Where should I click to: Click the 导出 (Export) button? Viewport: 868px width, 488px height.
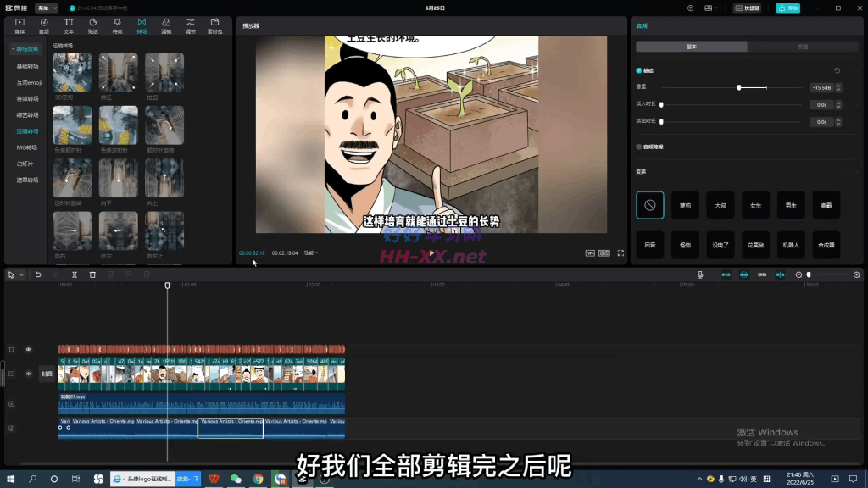click(x=787, y=8)
